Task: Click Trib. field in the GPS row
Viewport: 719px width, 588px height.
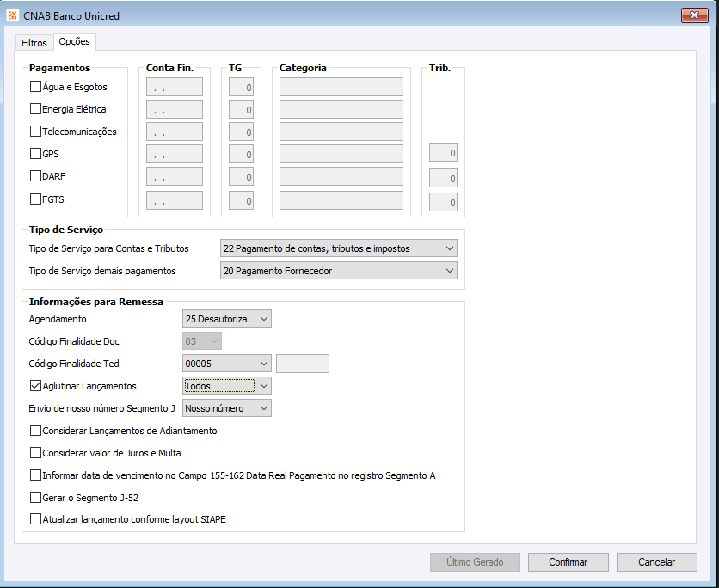Action: pos(443,153)
